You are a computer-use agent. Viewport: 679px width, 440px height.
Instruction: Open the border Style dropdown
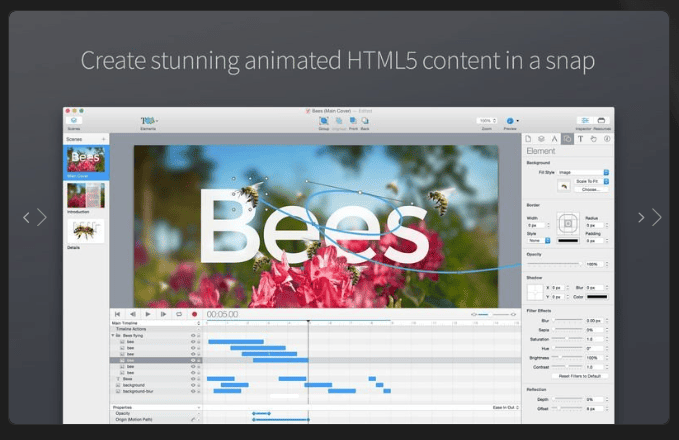[x=539, y=240]
